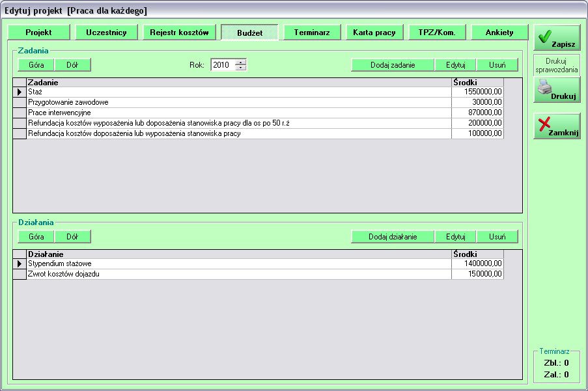Viewport: 588px width, 391px height.
Task: Select the Prace interwencyjne task row
Action: (238, 113)
